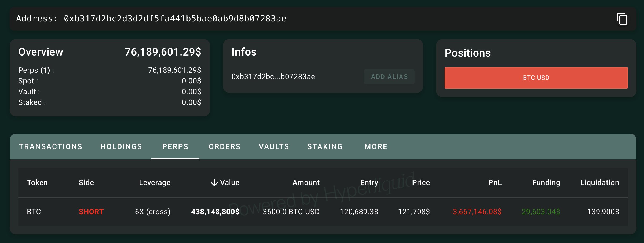Select the Perps tab
The width and height of the screenshot is (644, 243).
click(175, 146)
